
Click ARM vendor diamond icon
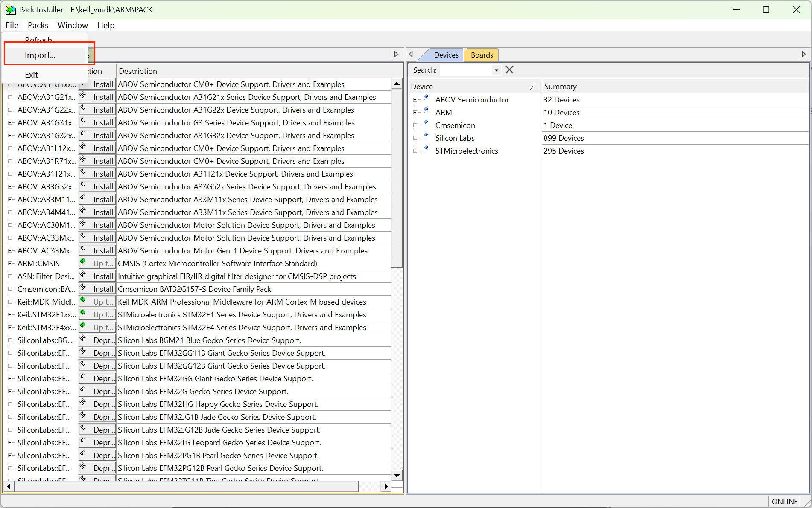426,110
